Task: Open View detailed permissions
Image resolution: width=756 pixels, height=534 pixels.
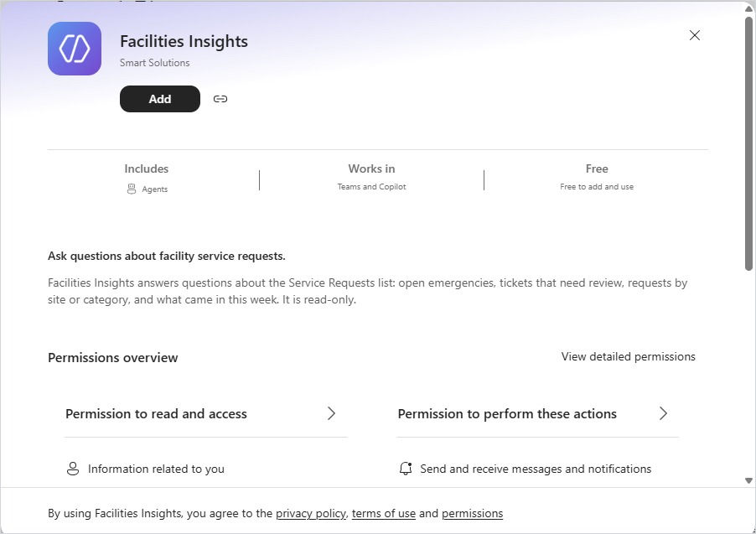Action: tap(628, 356)
